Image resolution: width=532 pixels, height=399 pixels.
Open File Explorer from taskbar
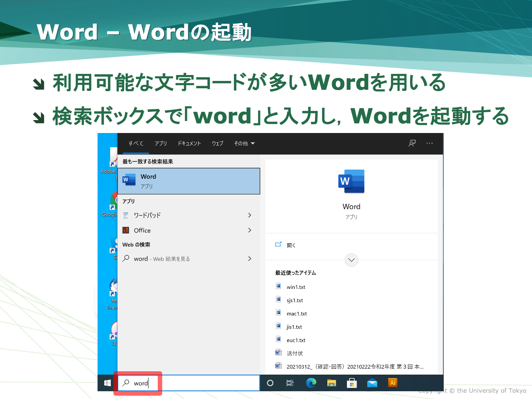[331, 383]
